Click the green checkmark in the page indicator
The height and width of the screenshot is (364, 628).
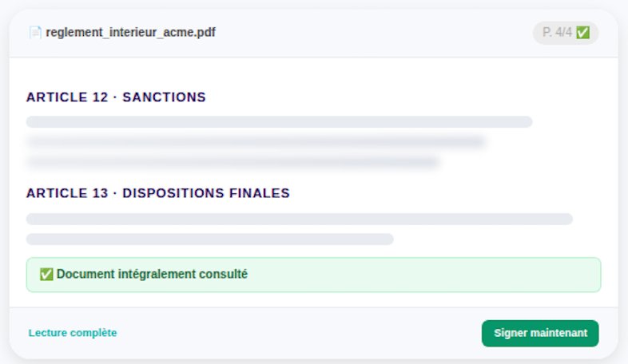click(x=582, y=33)
